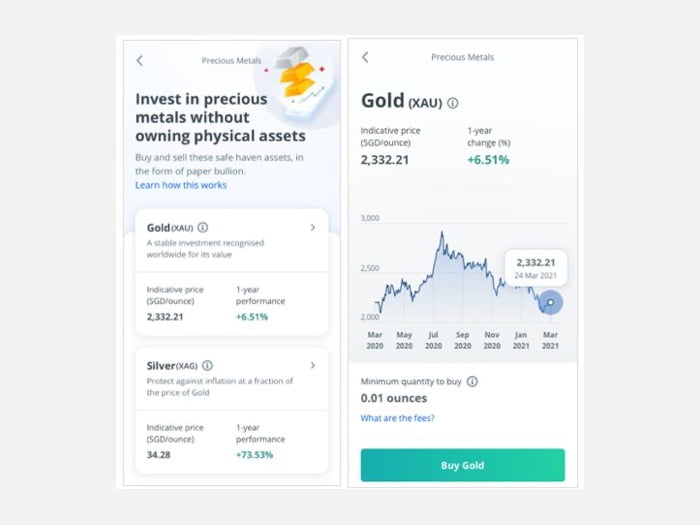Open info icon next to Gold (XAU) card title
700x525 pixels.
203,228
